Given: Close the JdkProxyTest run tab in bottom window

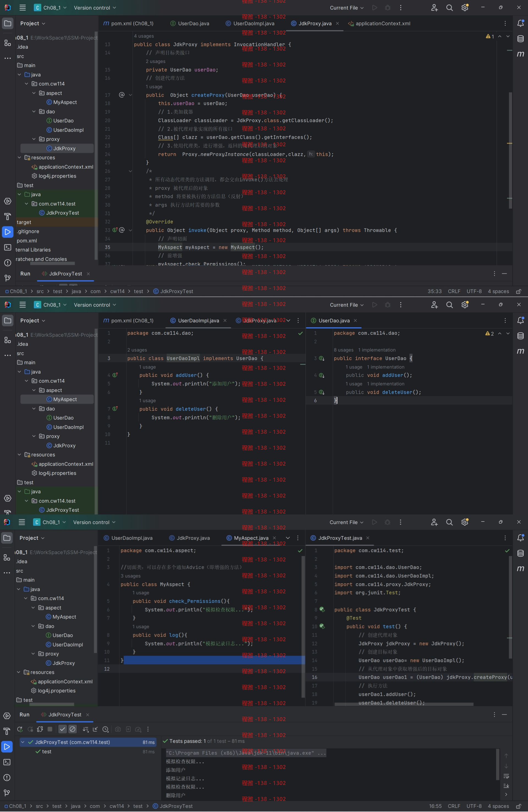Looking at the screenshot, I should (x=88, y=715).
